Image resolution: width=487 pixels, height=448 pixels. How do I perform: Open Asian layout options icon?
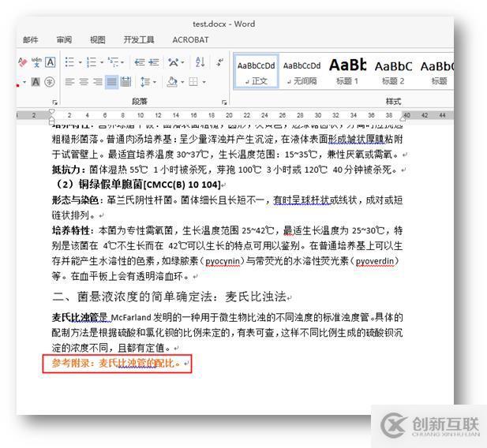(174, 62)
